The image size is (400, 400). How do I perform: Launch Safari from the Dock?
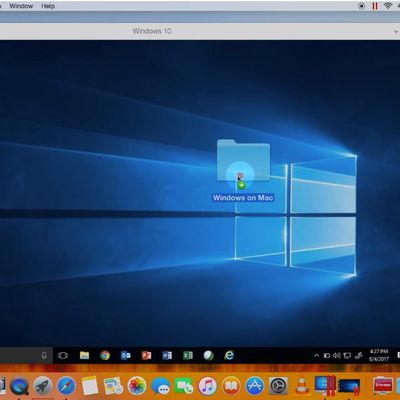coord(66,386)
